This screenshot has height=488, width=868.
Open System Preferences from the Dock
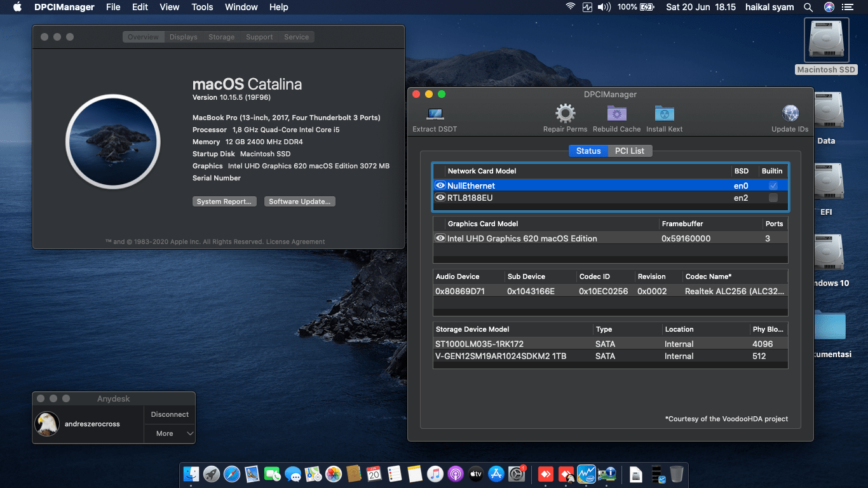coord(517,473)
